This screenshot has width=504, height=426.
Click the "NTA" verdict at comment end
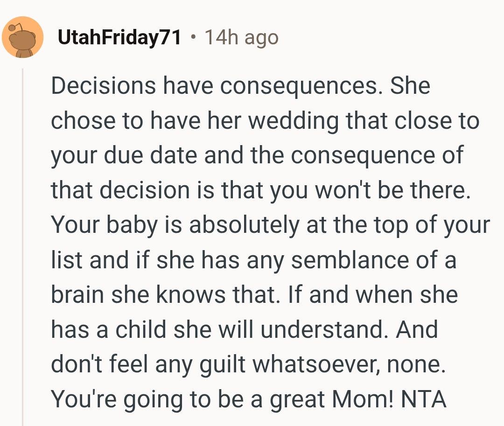424,399
